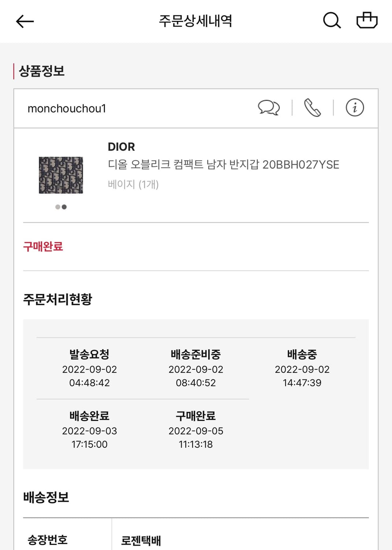Image resolution: width=392 pixels, height=550 pixels.
Task: Tap the 주문처리현황 section heading
Action: tap(57, 299)
